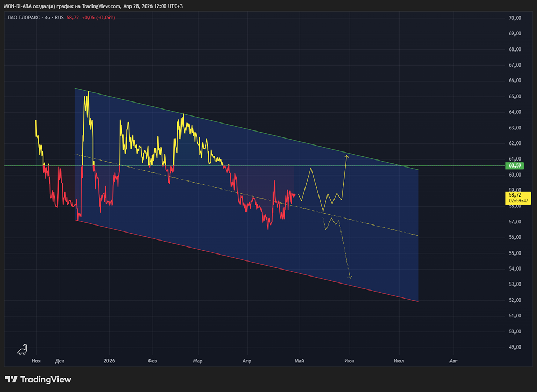The height and width of the screenshot is (392, 537).
Task: Click the yellow 58,72 current price tag
Action: 515,195
